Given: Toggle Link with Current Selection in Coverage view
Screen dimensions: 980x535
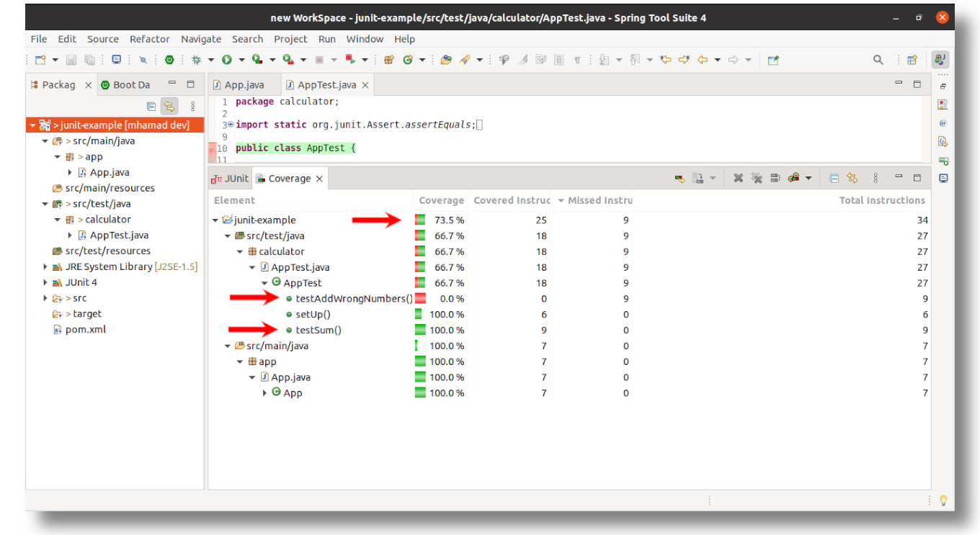Looking at the screenshot, I should tap(852, 178).
